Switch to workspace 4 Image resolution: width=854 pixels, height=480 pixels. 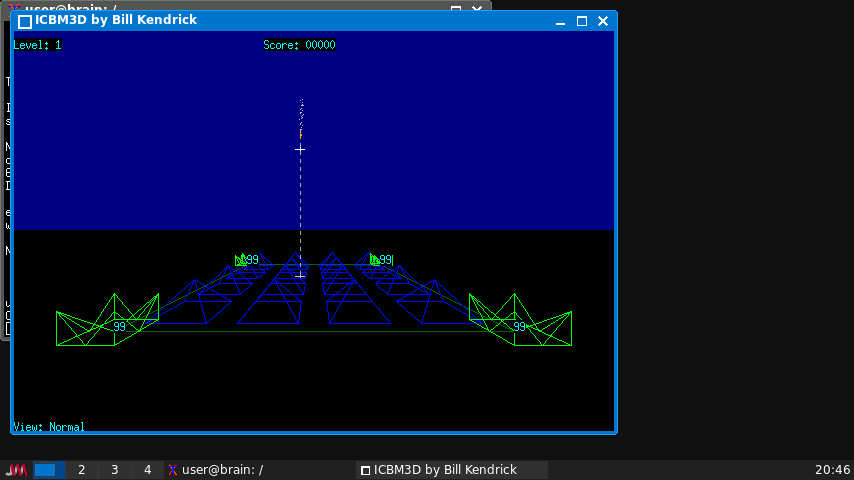pos(147,470)
